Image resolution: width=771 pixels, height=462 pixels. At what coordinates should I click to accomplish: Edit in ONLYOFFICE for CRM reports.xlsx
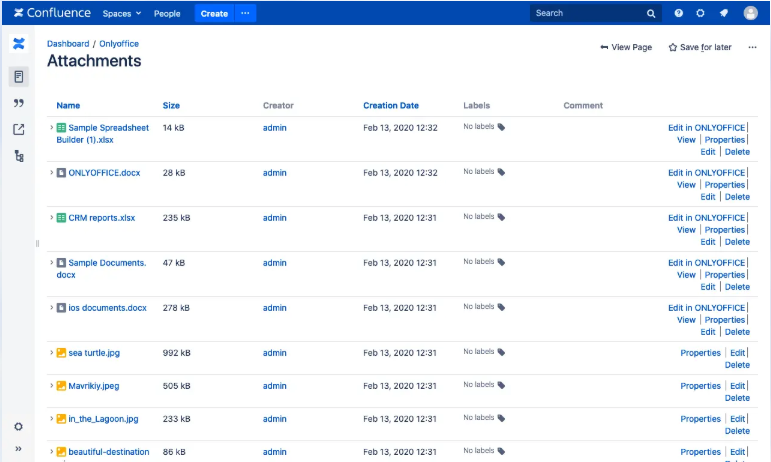[707, 218]
